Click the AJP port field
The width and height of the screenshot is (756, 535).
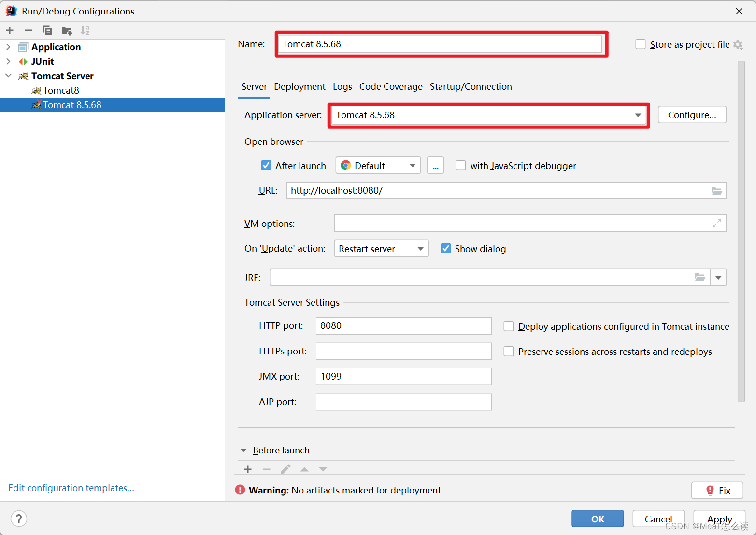(x=404, y=402)
